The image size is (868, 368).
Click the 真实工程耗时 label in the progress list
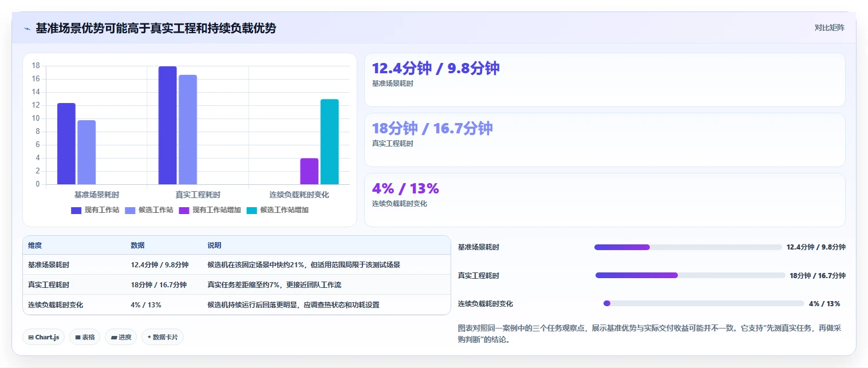coord(479,275)
